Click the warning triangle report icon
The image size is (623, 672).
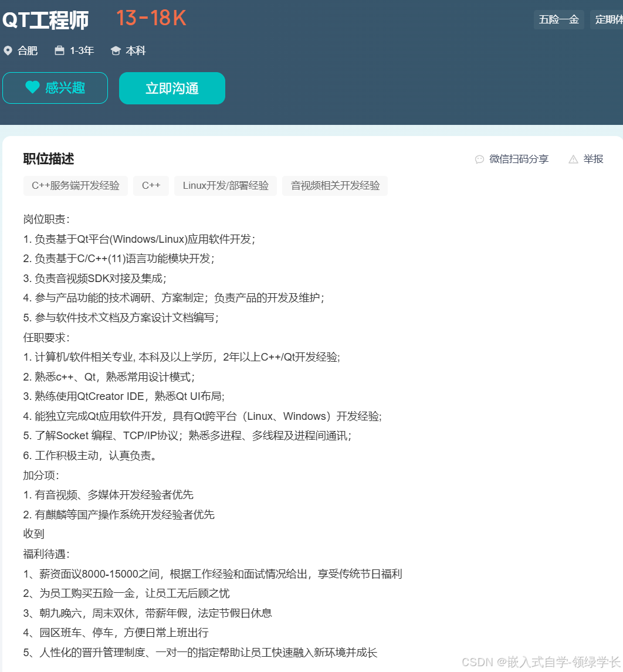pos(573,159)
